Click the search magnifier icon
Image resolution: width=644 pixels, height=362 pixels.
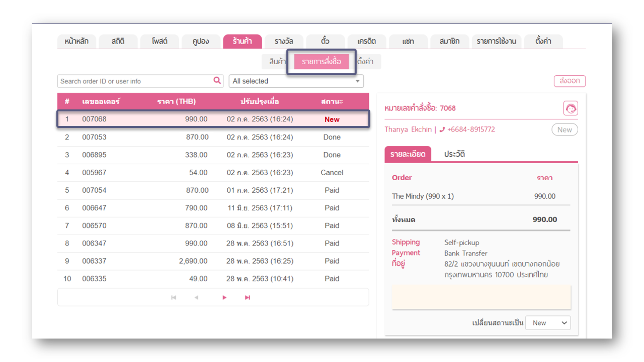pyautogui.click(x=217, y=81)
